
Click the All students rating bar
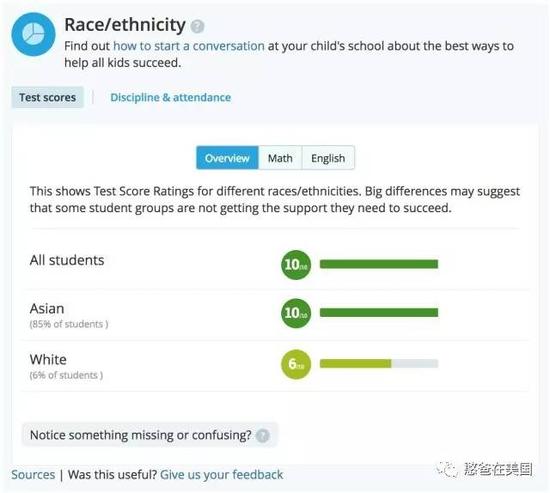pos(379,264)
